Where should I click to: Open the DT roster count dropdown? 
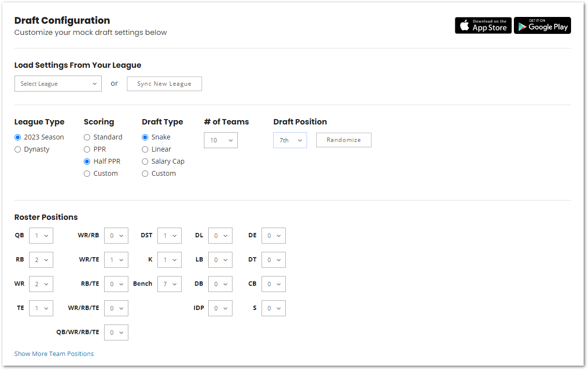274,260
